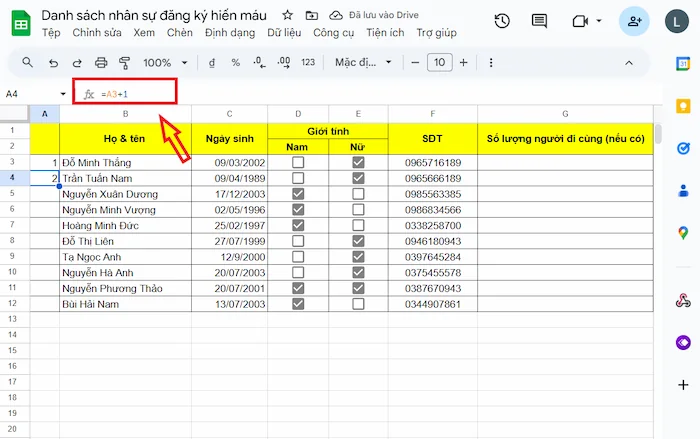700x439 pixels.
Task: Toggle Nam checkbox for Trần Tuấn Nam
Action: [298, 178]
